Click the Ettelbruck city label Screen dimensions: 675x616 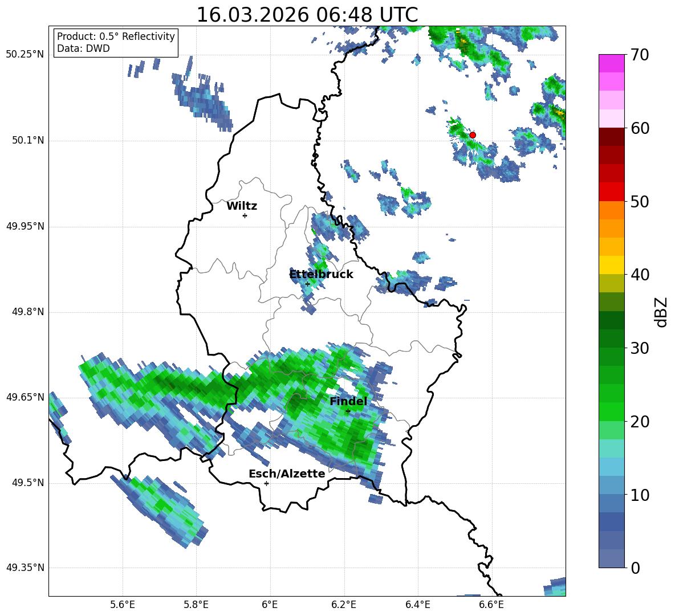coord(321,275)
